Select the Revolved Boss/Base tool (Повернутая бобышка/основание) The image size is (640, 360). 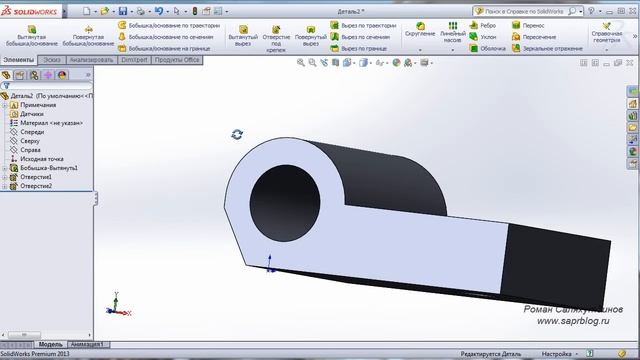click(x=88, y=36)
